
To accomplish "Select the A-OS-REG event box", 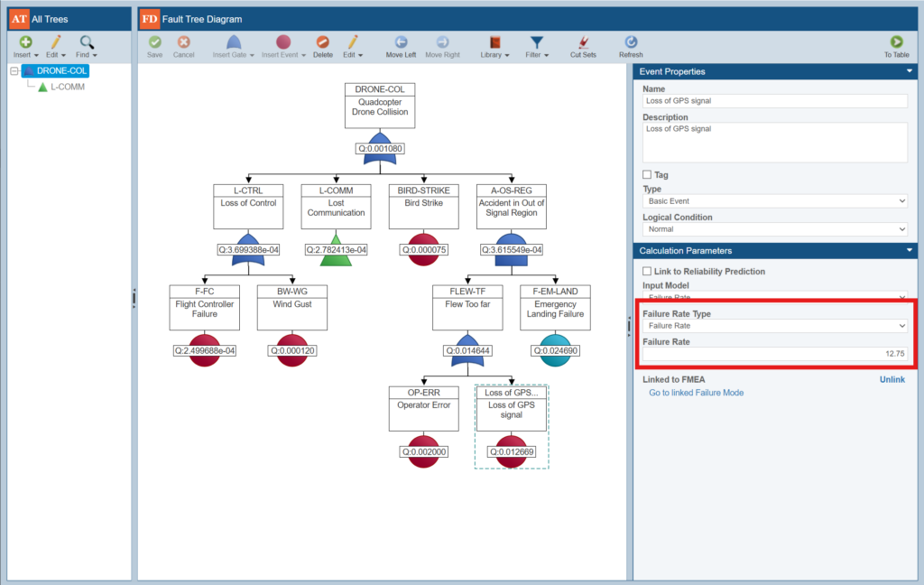I will point(512,207).
